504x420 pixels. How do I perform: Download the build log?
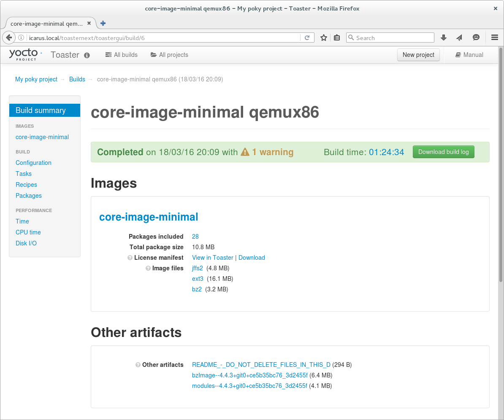tap(443, 152)
